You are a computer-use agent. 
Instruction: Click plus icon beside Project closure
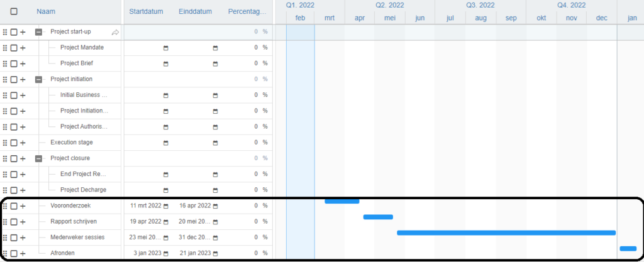(23, 159)
